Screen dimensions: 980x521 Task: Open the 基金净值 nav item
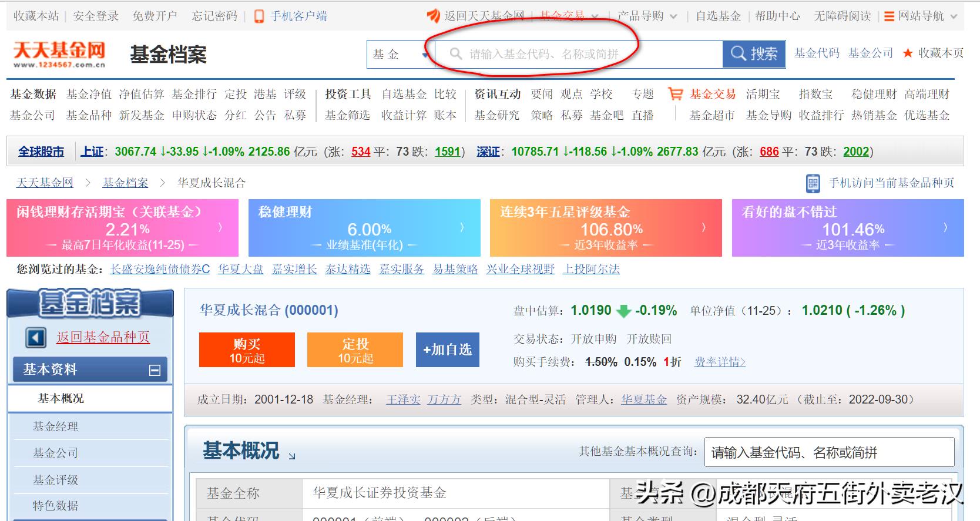(x=89, y=94)
